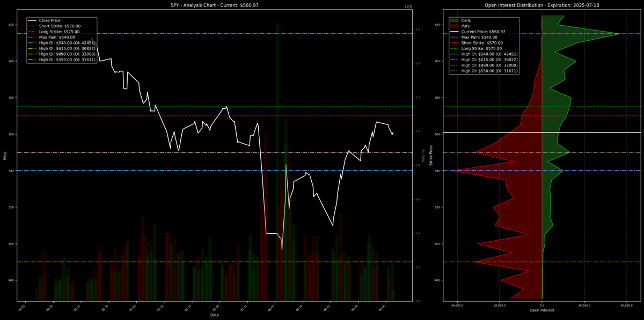Click the 'Open Interest Distribution - Expiration: 2025-07-18' title
Viewport: 644px width, 320px height.
point(542,5)
